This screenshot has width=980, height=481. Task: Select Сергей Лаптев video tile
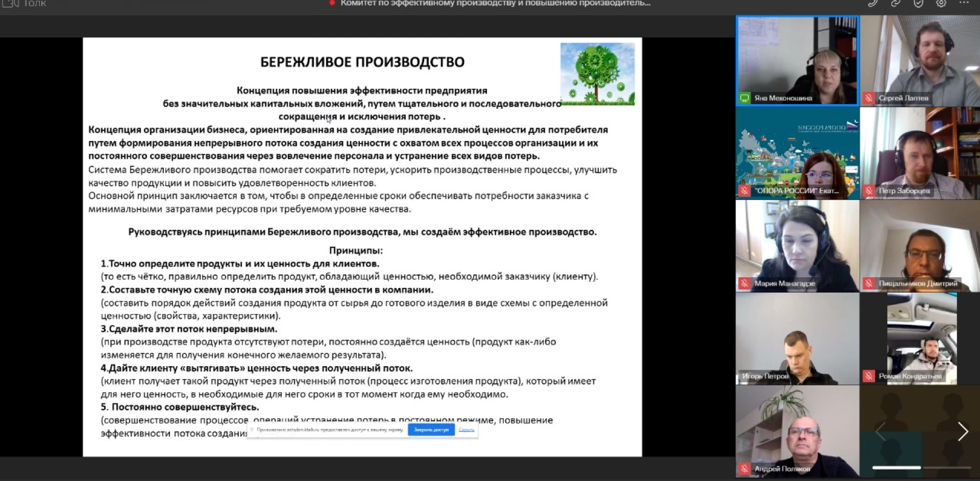click(x=920, y=61)
